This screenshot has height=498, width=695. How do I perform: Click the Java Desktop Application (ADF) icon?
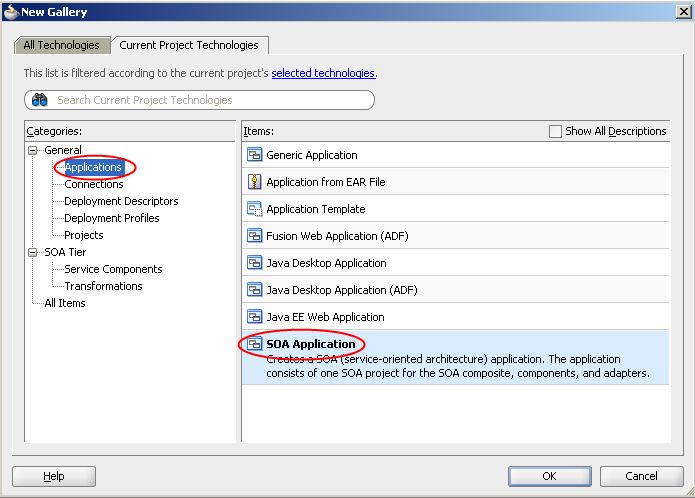pos(254,290)
